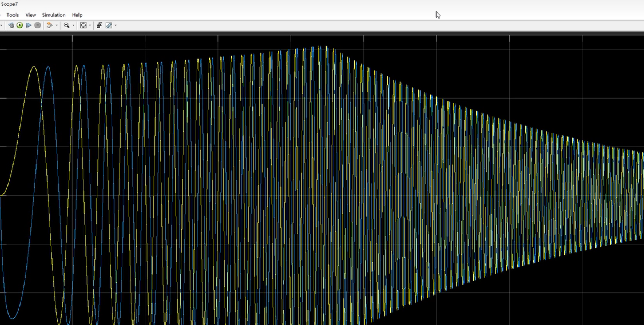Open the dropdown arrow left of Step Back
The image size is (644, 325).
point(2,25)
